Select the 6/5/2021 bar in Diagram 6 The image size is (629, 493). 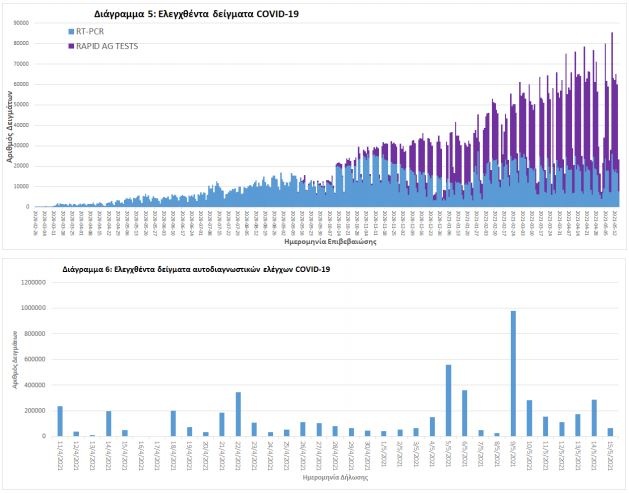465,412
